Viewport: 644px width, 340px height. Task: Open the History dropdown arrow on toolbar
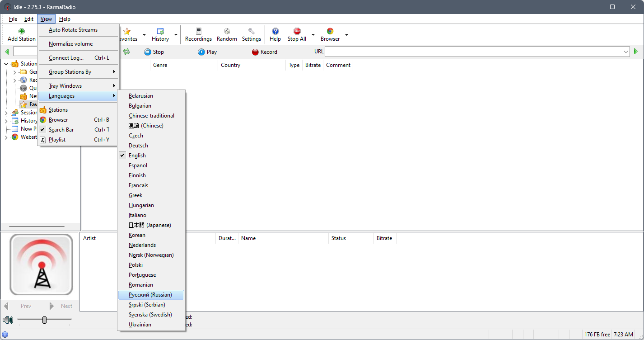(175, 34)
